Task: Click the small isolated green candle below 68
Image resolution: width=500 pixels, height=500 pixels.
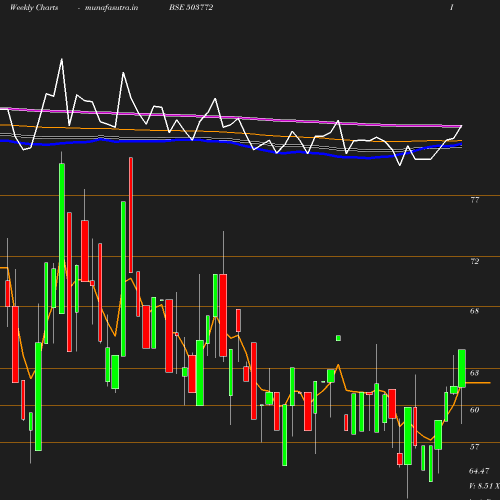Action: click(x=338, y=338)
